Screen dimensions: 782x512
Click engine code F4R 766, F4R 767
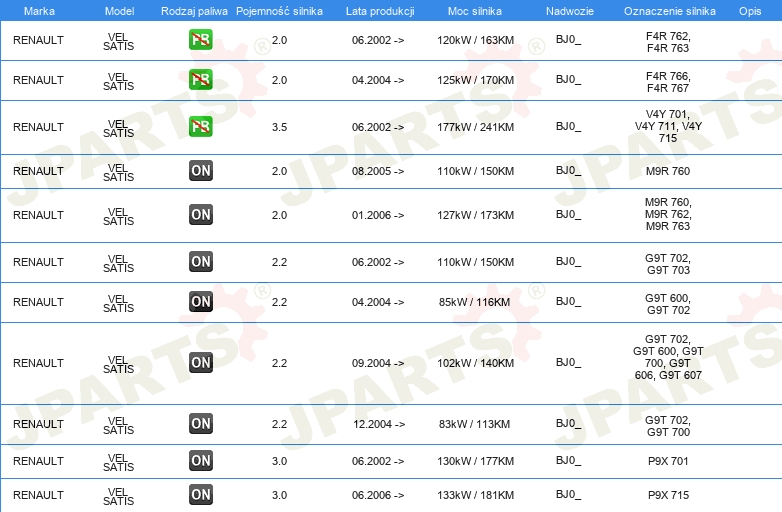pos(668,82)
